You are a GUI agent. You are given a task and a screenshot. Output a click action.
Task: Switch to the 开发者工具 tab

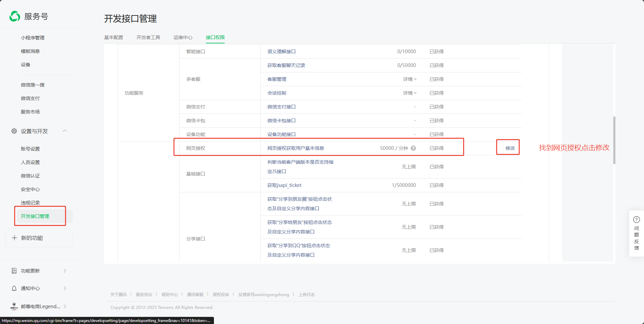(148, 37)
